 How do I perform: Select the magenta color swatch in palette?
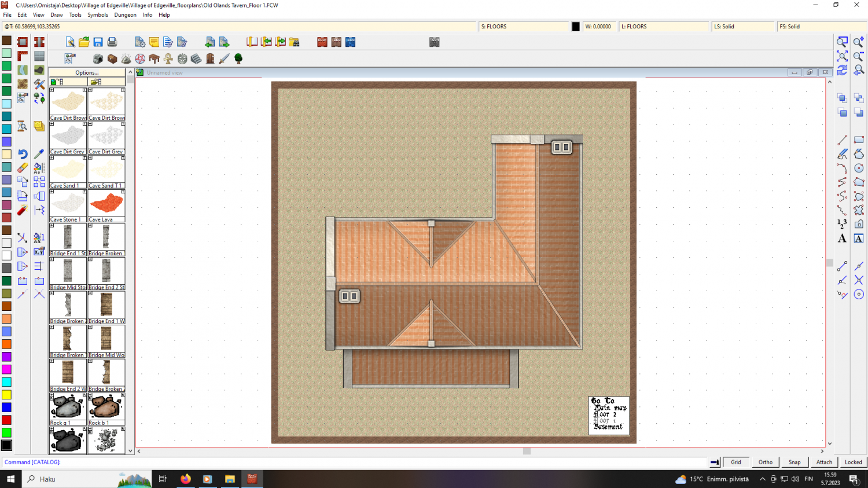(6, 369)
